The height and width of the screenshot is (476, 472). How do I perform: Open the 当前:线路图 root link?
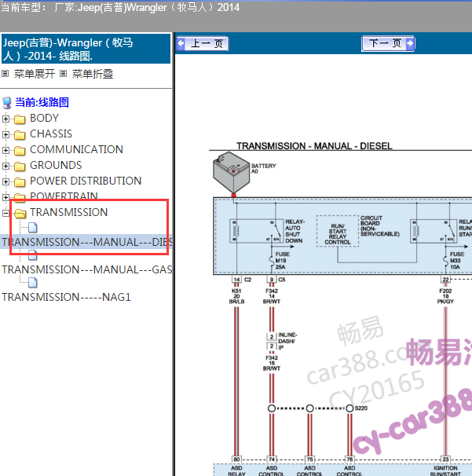tap(42, 102)
